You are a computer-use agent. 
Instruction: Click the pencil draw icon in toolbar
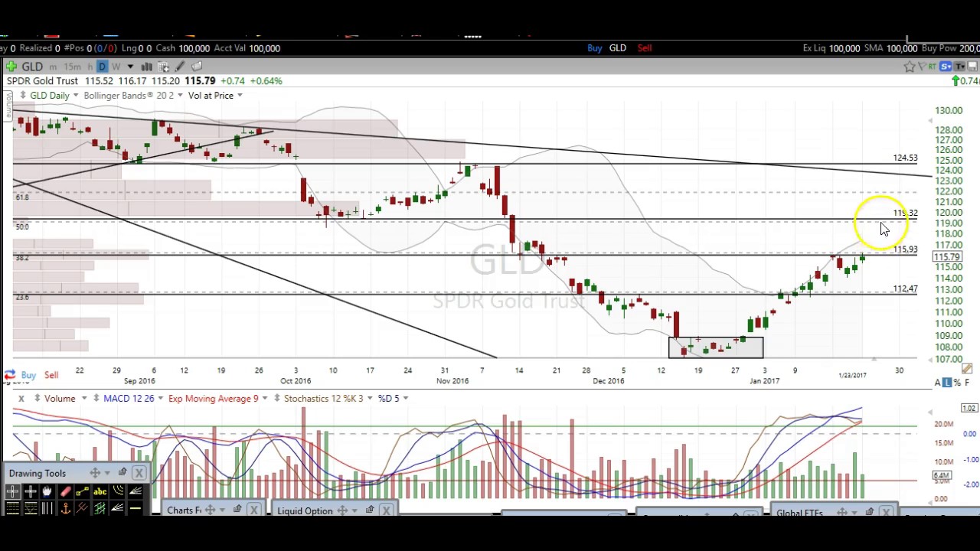179,67
